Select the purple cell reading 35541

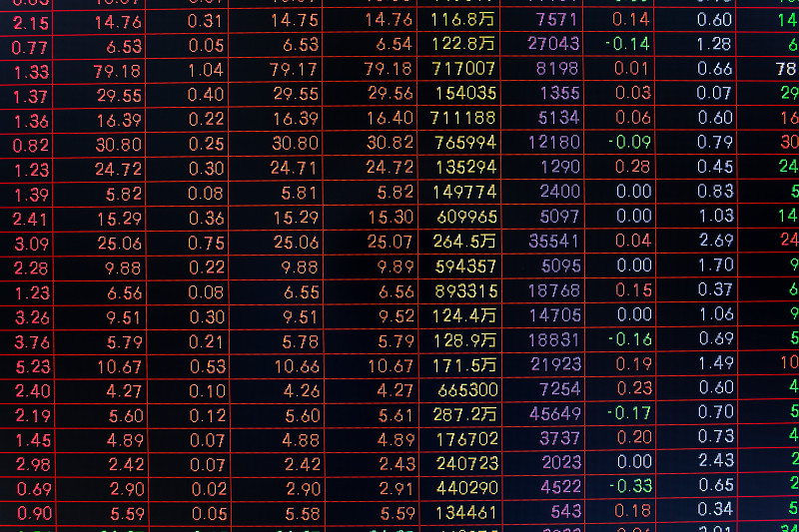(552, 242)
